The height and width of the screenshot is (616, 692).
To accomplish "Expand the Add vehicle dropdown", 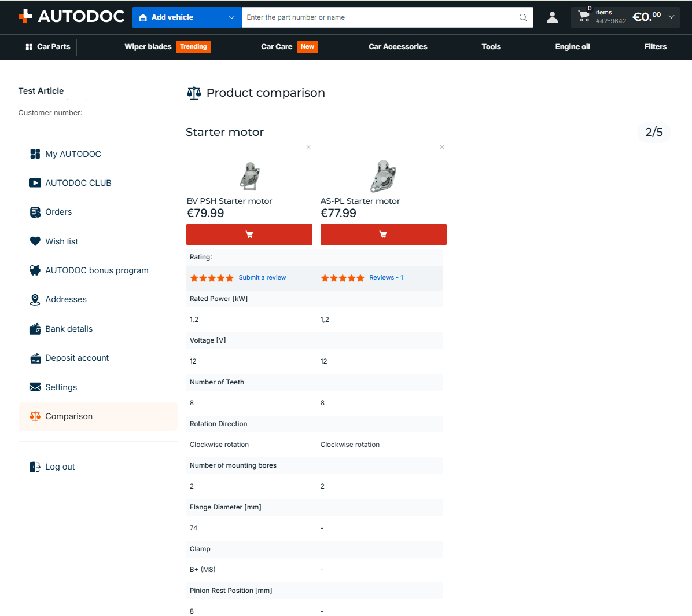I will click(187, 17).
